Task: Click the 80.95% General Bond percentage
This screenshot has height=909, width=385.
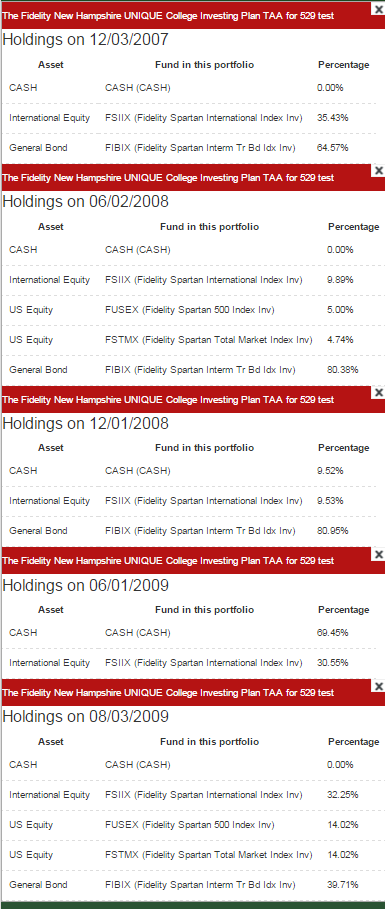Action: [x=332, y=530]
